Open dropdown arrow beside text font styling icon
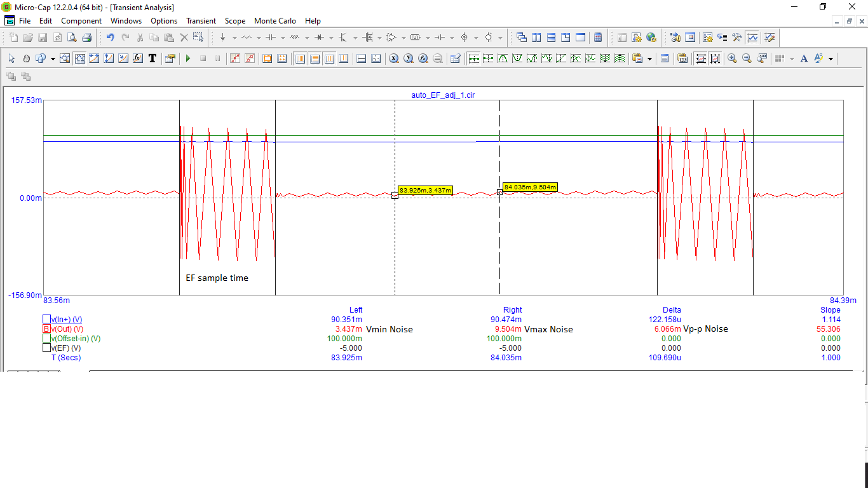Viewport: 868px width, 488px height. tap(831, 59)
